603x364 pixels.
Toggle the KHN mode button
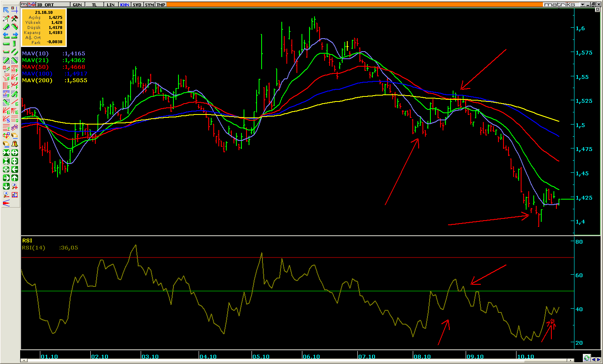[x=125, y=5]
